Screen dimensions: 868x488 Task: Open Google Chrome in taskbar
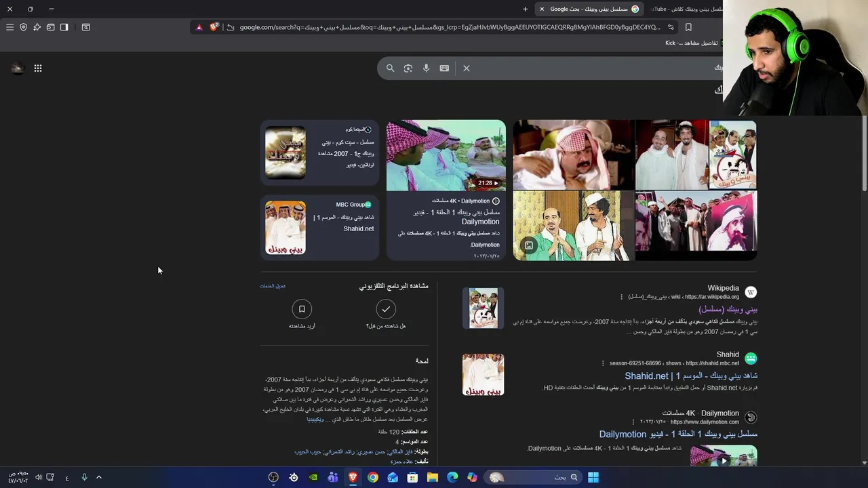(x=373, y=477)
